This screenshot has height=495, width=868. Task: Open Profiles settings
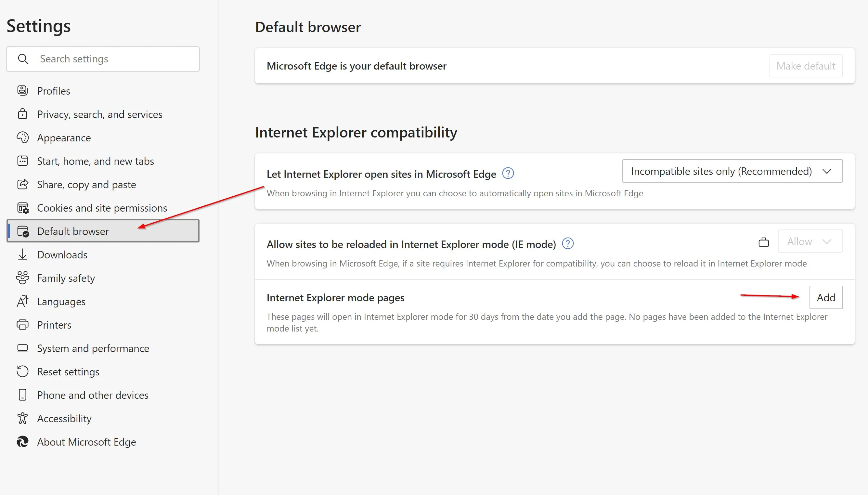103,91
